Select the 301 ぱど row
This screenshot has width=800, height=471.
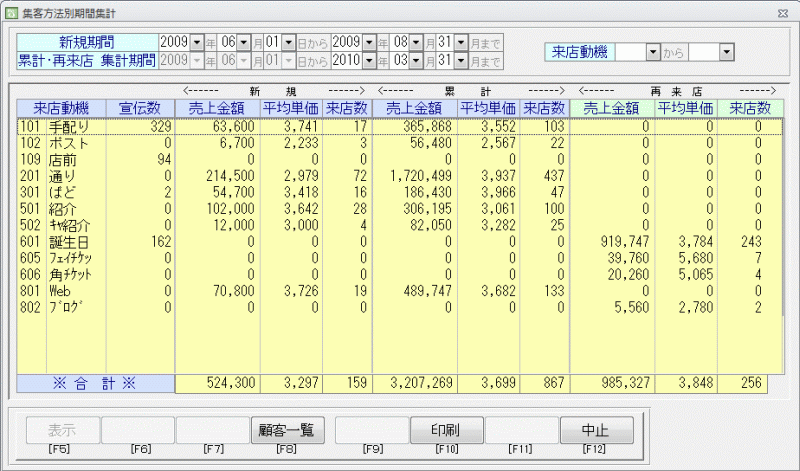click(x=399, y=192)
